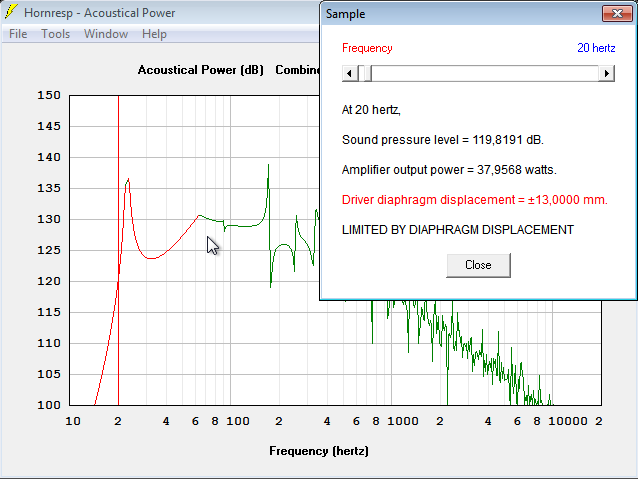
Task: Open the File menu
Action: pos(18,34)
